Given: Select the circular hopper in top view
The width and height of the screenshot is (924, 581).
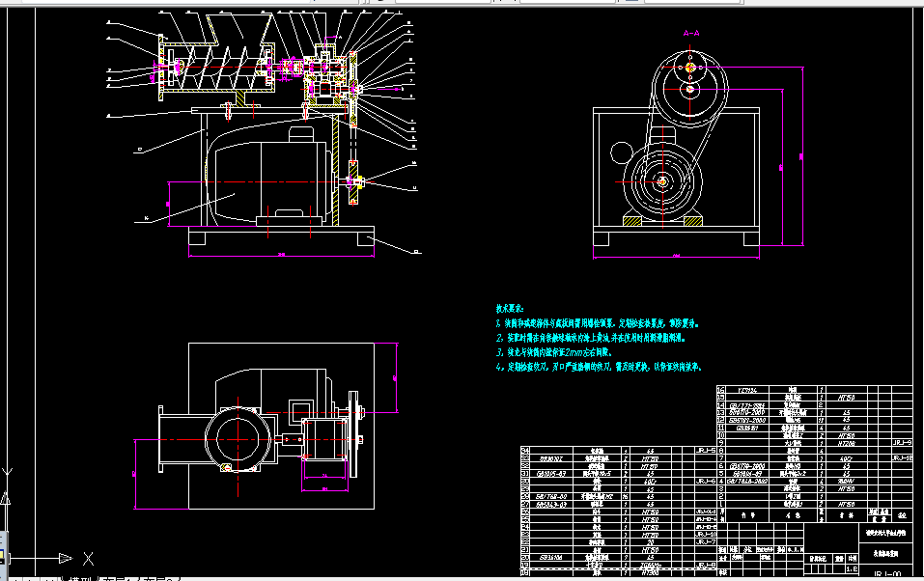Looking at the screenshot, I should (238, 439).
